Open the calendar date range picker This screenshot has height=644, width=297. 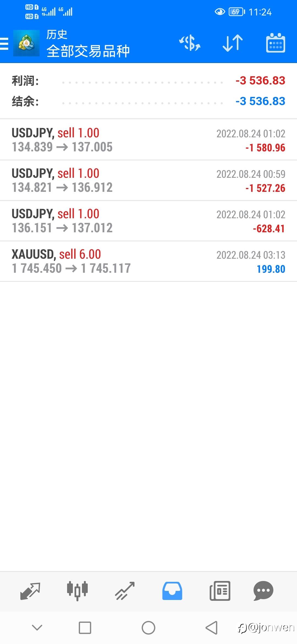pos(276,43)
